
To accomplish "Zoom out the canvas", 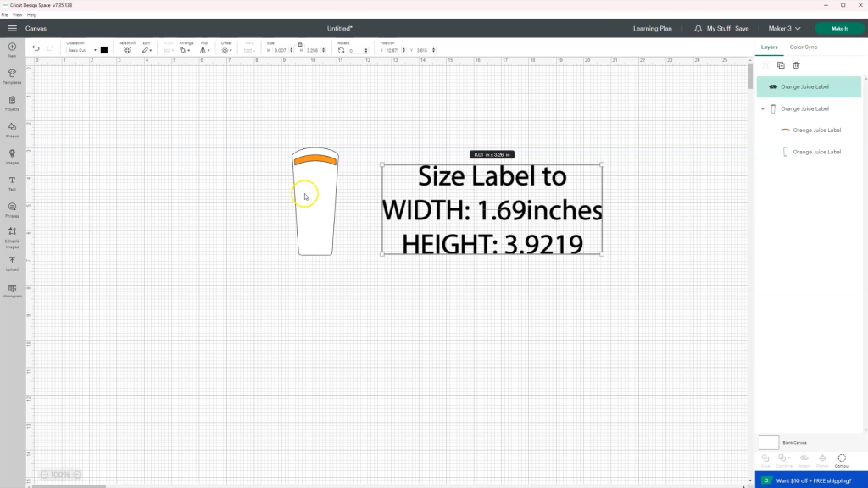I will [x=44, y=474].
